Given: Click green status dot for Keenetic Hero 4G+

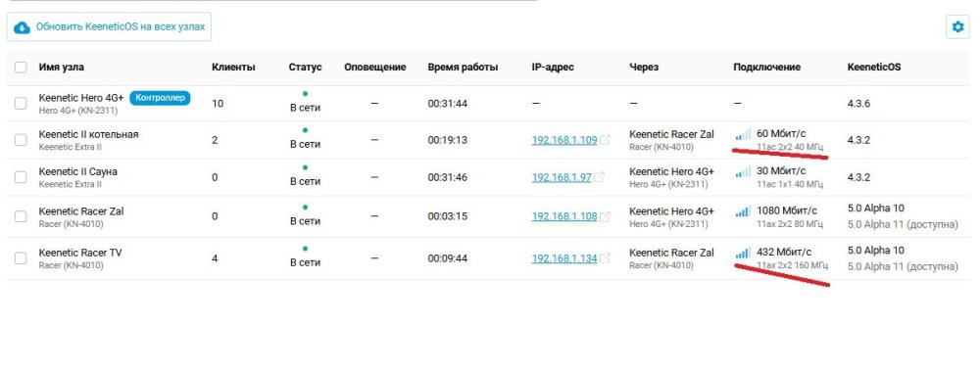Looking at the screenshot, I should pyautogui.click(x=305, y=94).
